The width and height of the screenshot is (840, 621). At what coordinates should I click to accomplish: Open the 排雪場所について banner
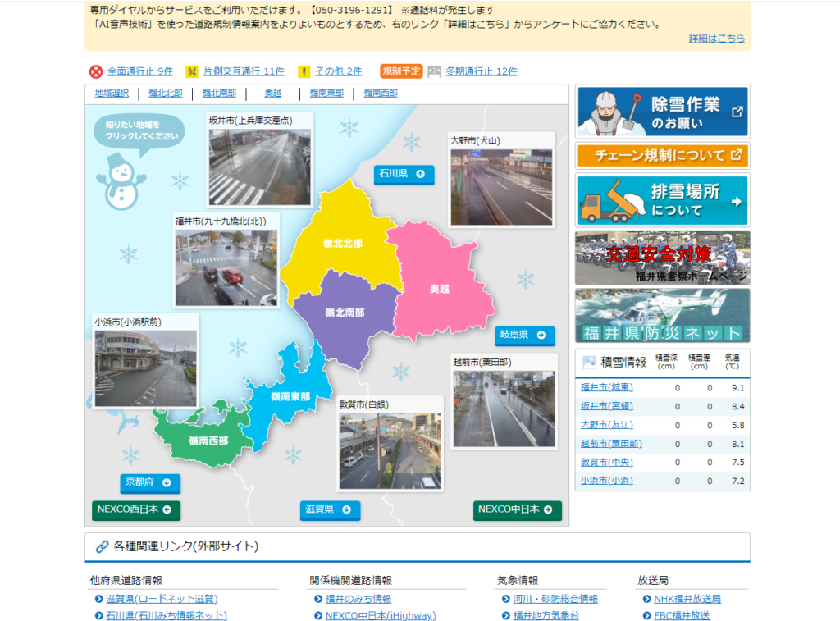pyautogui.click(x=662, y=201)
